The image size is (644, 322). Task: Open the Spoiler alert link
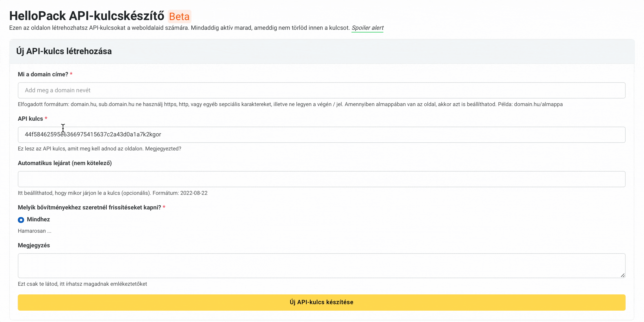click(367, 28)
